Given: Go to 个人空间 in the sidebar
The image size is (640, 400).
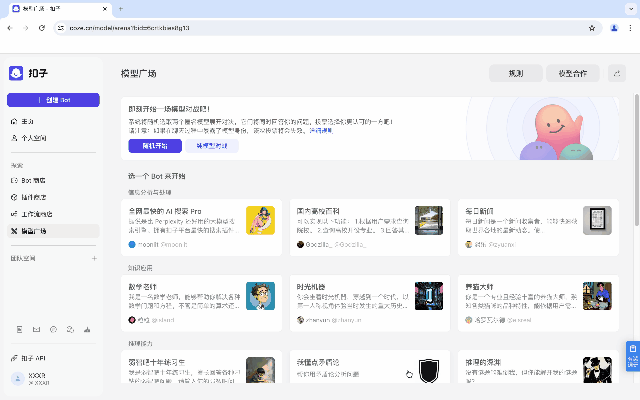Looking at the screenshot, I should pos(34,138).
